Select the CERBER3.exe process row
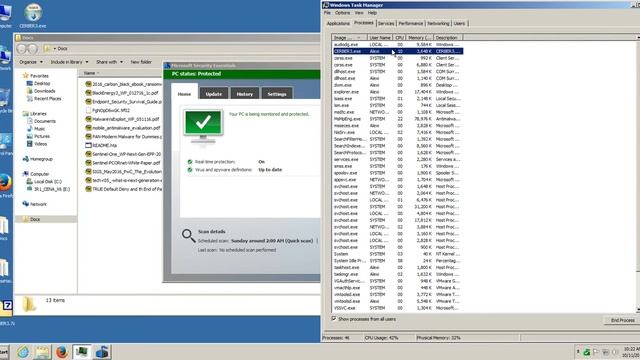Screen dimensions: 640x360 (x=398, y=51)
